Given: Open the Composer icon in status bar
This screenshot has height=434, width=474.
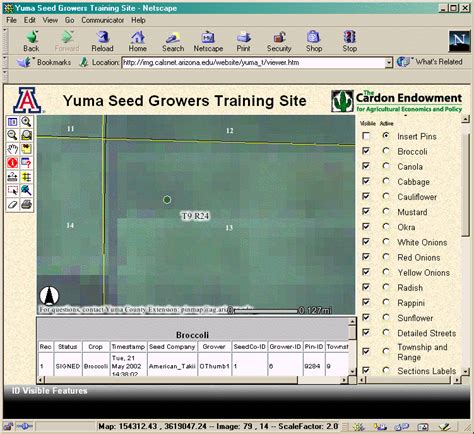Looking at the screenshot, I should click(445, 427).
